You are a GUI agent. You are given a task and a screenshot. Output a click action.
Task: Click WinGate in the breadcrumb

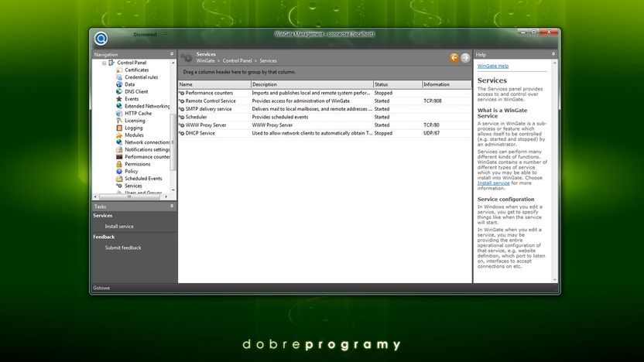pos(205,61)
